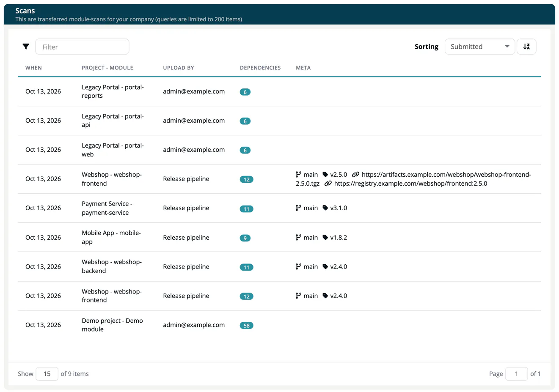559x392 pixels.
Task: Open the Sorting dropdown set to Submitted
Action: 480,47
